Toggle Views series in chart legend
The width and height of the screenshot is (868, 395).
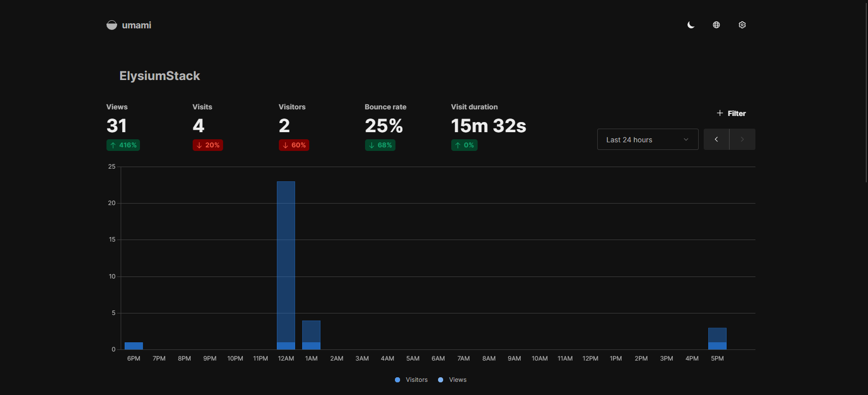tap(452, 380)
